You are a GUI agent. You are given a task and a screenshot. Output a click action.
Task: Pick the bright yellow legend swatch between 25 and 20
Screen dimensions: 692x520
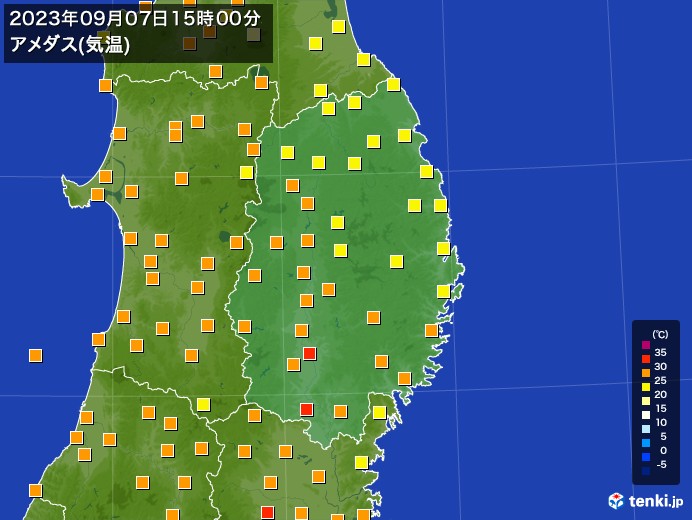(646, 387)
